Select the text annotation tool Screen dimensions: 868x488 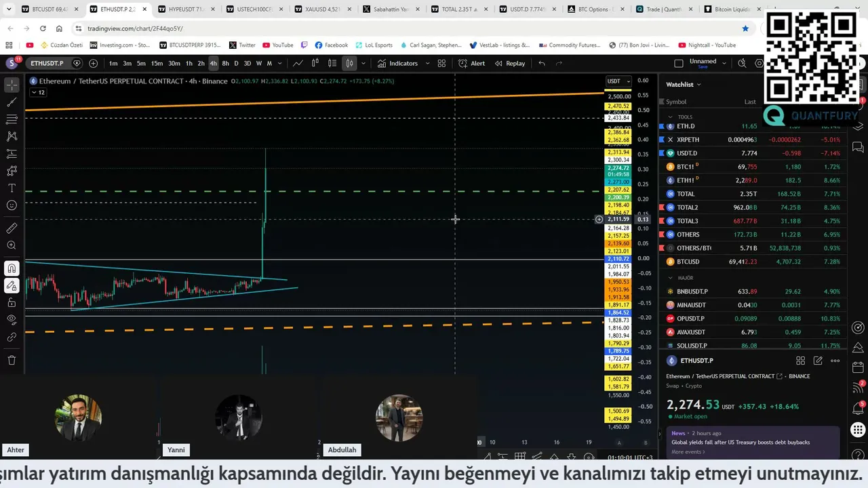(x=12, y=188)
